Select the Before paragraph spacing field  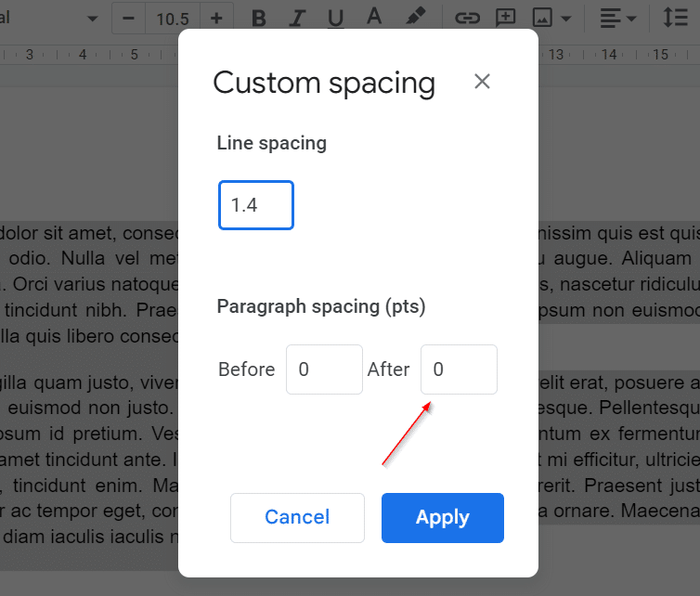(x=324, y=369)
